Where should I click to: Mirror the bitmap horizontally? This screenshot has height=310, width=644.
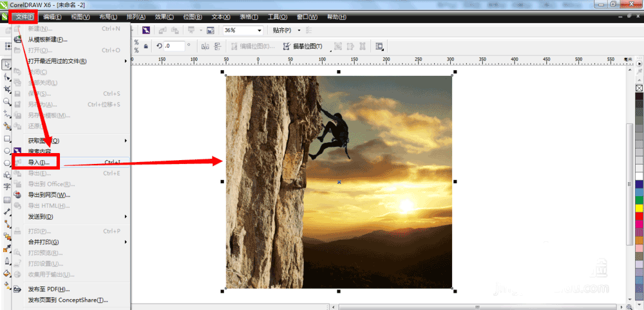click(206, 46)
